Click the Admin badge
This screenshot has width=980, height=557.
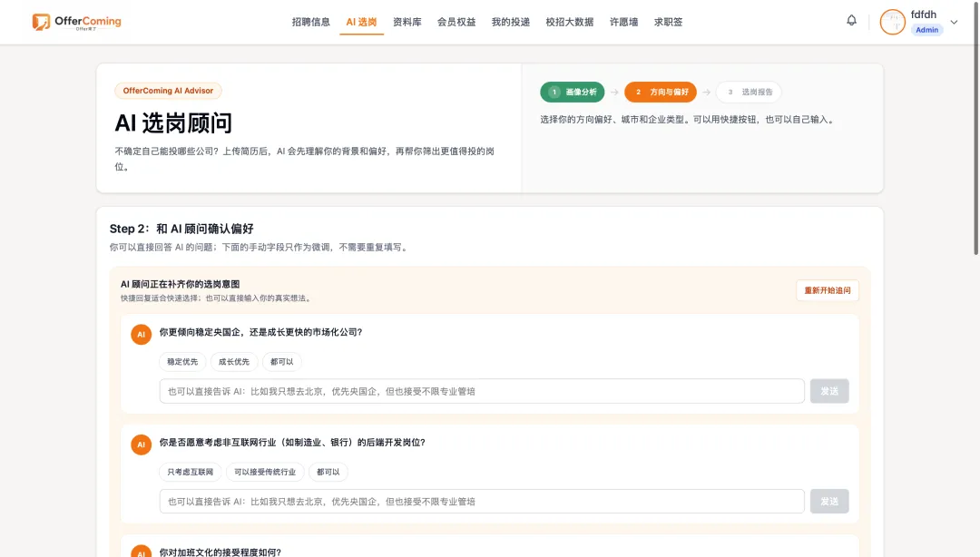pyautogui.click(x=926, y=29)
